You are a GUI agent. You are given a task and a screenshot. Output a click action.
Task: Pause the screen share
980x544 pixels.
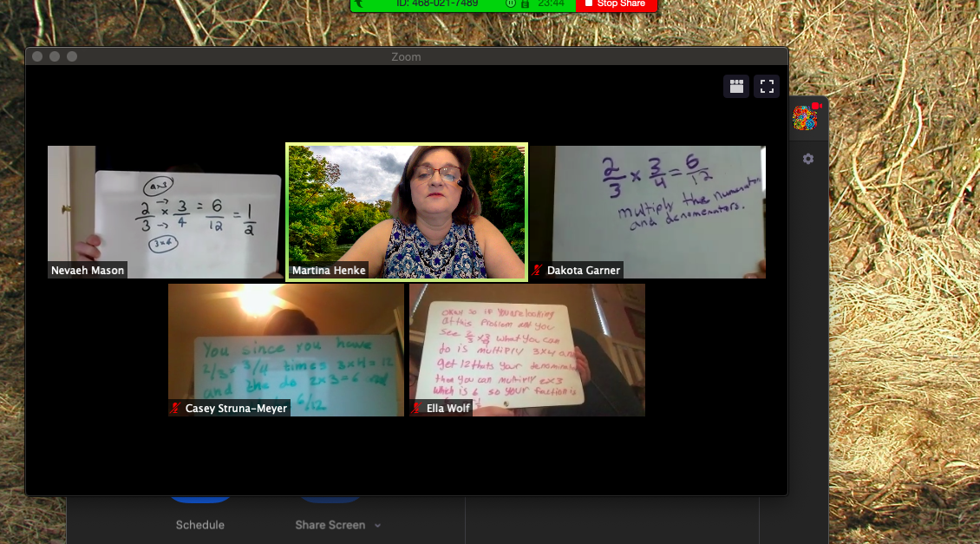click(x=511, y=4)
